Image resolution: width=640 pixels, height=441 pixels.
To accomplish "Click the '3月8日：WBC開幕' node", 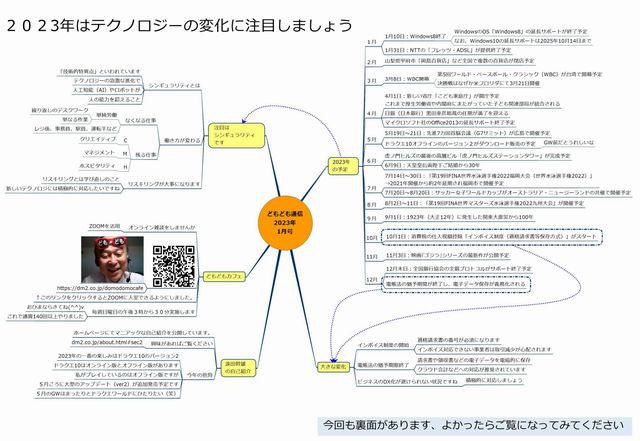I will (x=407, y=79).
